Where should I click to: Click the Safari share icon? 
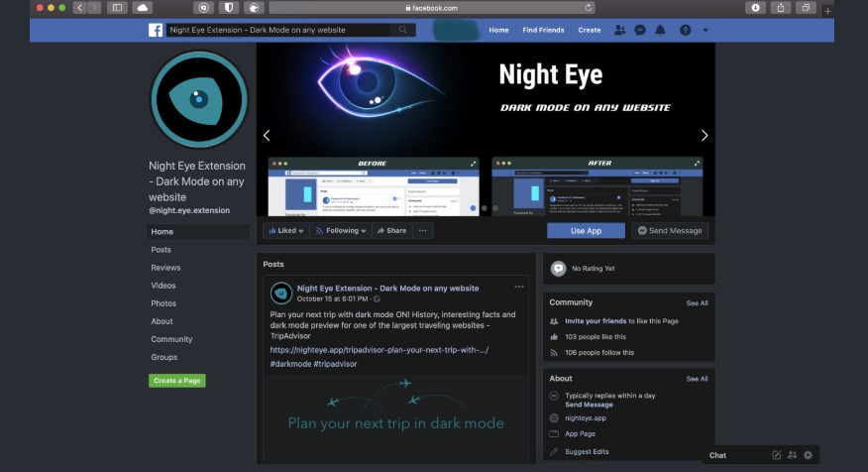781,8
